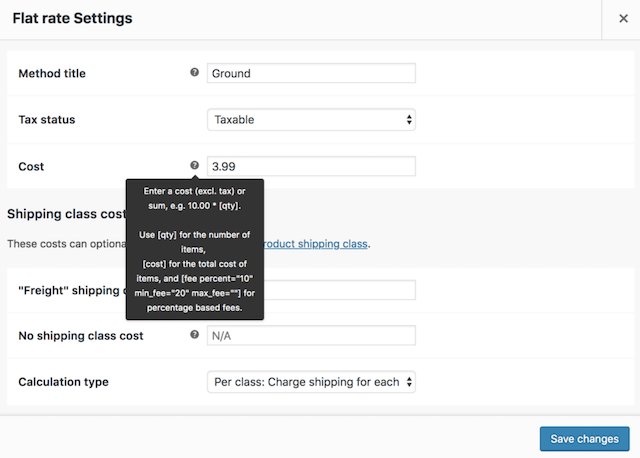Viewport: 640px width, 458px height.
Task: Click the No shipping class cost N/A field
Action: point(311,336)
